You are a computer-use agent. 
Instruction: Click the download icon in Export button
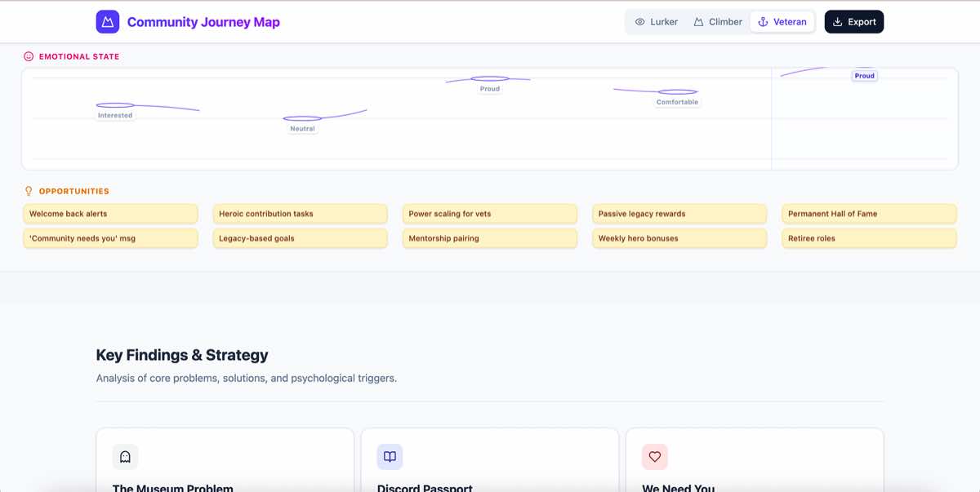point(837,22)
